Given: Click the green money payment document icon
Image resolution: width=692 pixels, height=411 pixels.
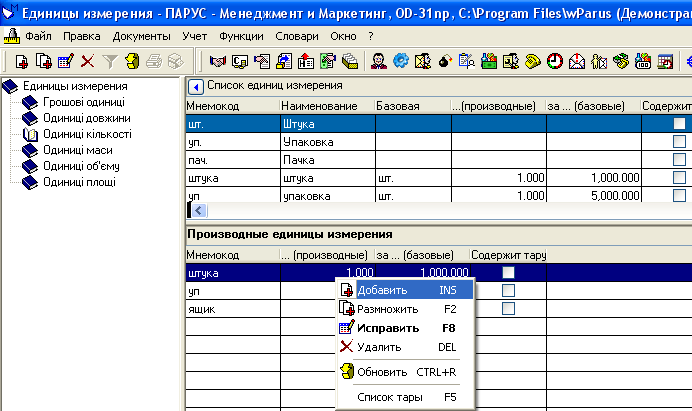Looking at the screenshot, I should pyautogui.click(x=328, y=61).
